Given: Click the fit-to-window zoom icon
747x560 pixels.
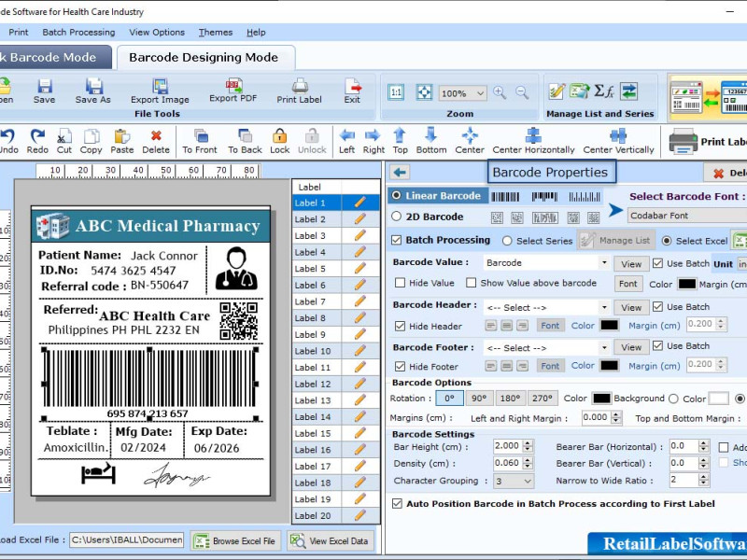Looking at the screenshot, I should (424, 92).
